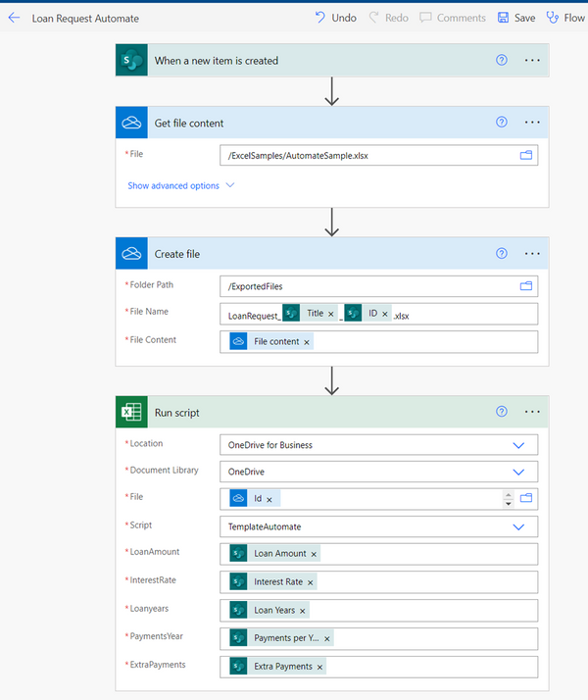Click the Redo button

tap(389, 18)
